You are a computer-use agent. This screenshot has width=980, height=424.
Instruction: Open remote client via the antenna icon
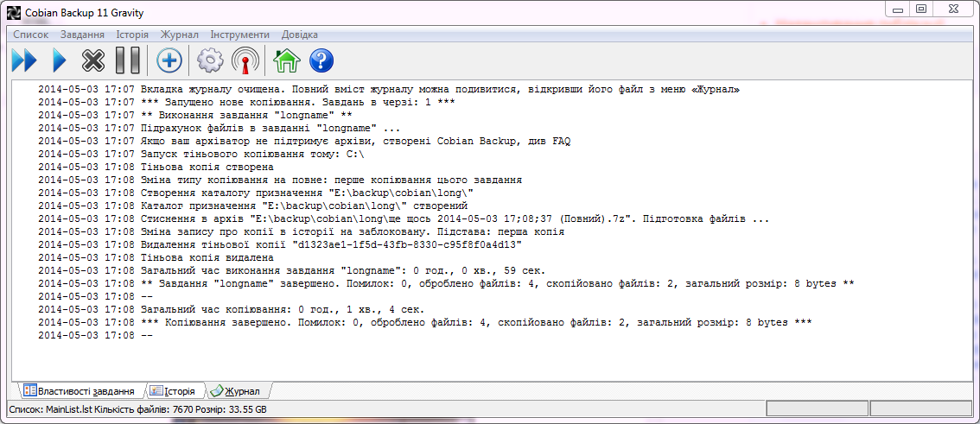245,60
